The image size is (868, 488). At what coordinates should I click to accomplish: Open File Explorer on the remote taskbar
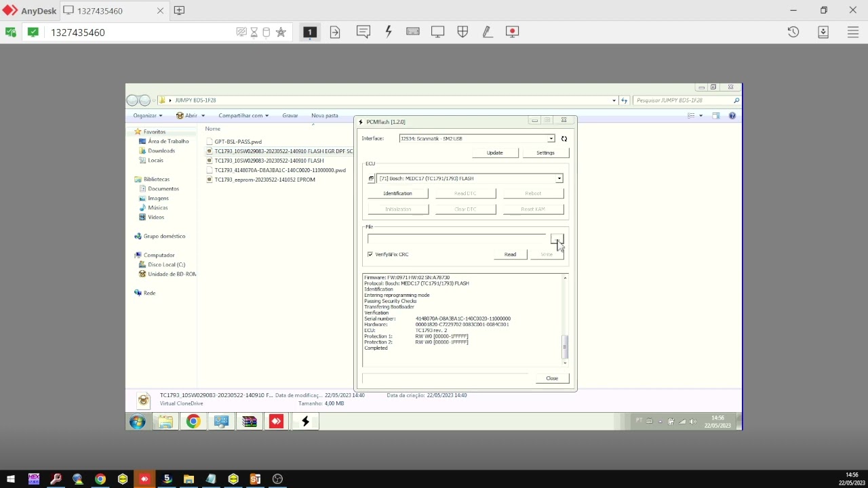(x=165, y=422)
